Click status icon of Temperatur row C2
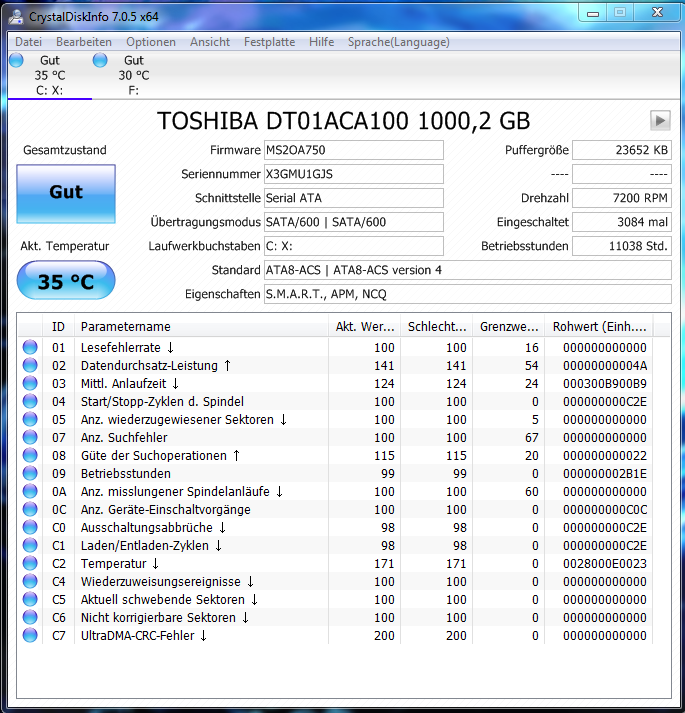The width and height of the screenshot is (685, 713). 30,563
